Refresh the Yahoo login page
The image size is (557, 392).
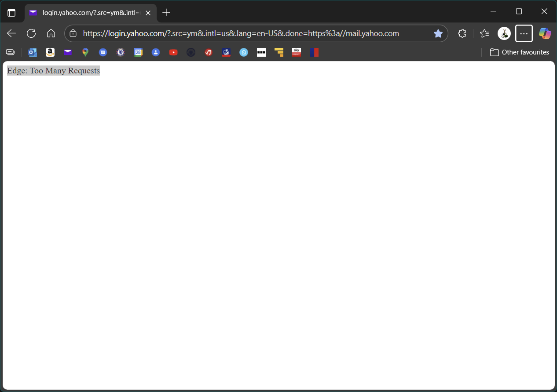(x=31, y=33)
